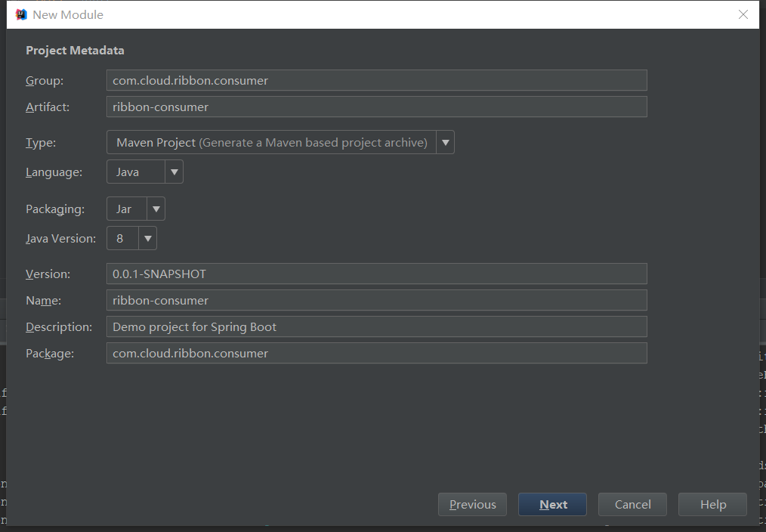Click the Package label
The width and height of the screenshot is (766, 532).
pyautogui.click(x=50, y=353)
